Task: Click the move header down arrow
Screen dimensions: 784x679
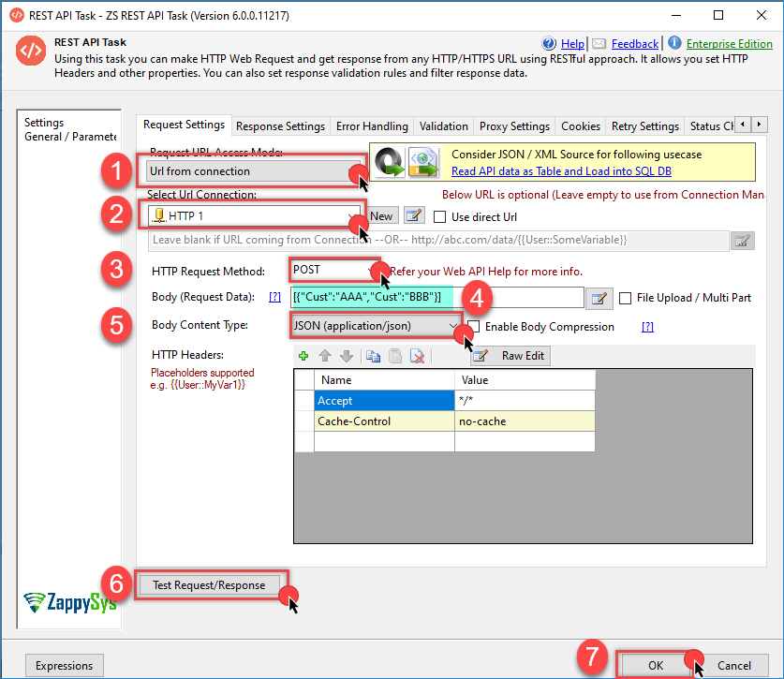Action: (347, 356)
